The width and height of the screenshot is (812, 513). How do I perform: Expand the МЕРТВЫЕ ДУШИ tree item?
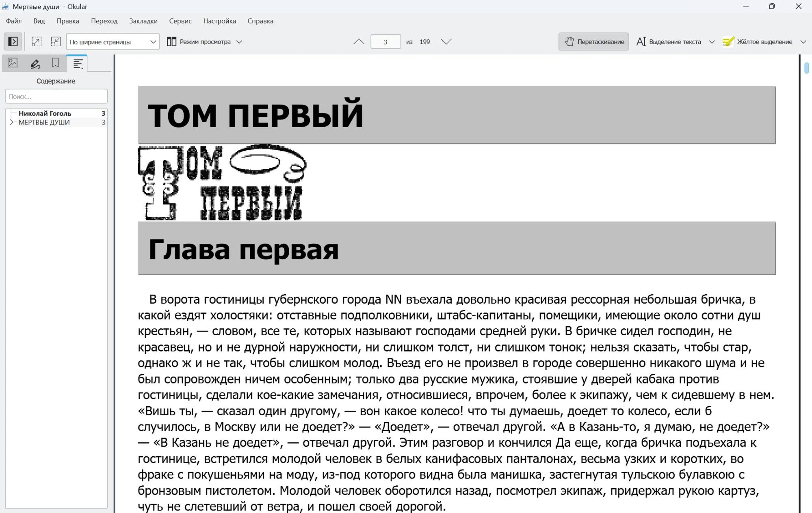[x=11, y=122]
